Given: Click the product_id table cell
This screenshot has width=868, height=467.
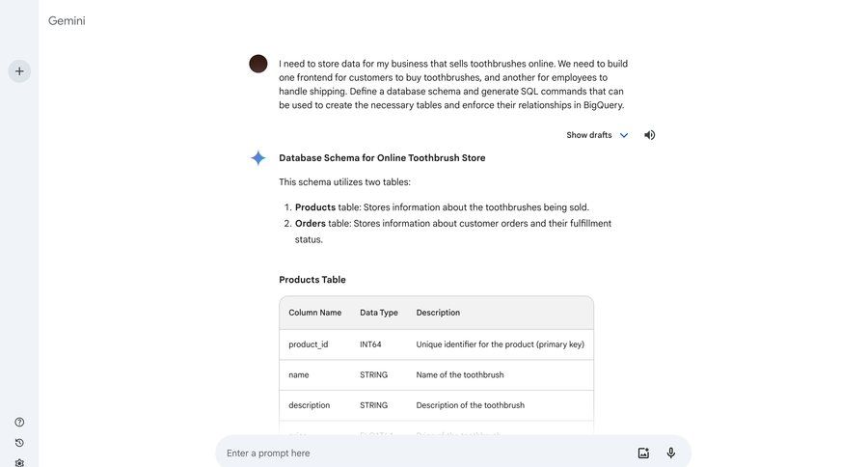Looking at the screenshot, I should [309, 344].
